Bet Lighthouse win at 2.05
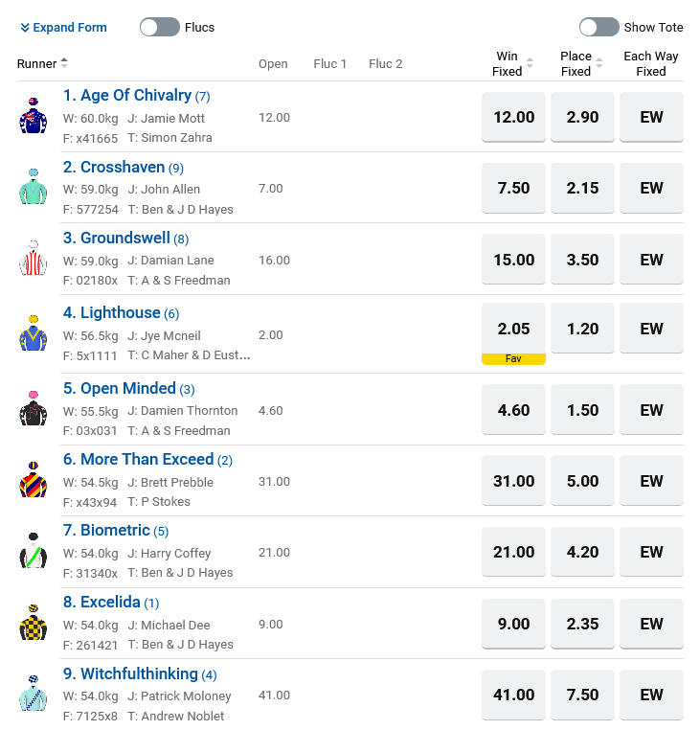This screenshot has width=700, height=730. point(513,329)
